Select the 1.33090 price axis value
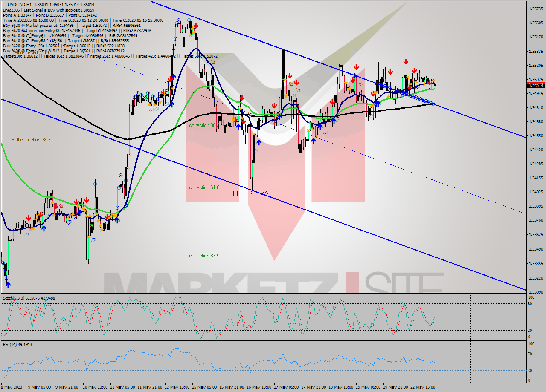The width and height of the screenshot is (546, 392). 536,292
